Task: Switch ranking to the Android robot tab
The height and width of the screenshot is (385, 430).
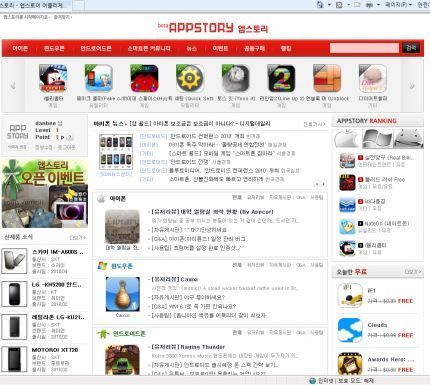Action: click(408, 138)
